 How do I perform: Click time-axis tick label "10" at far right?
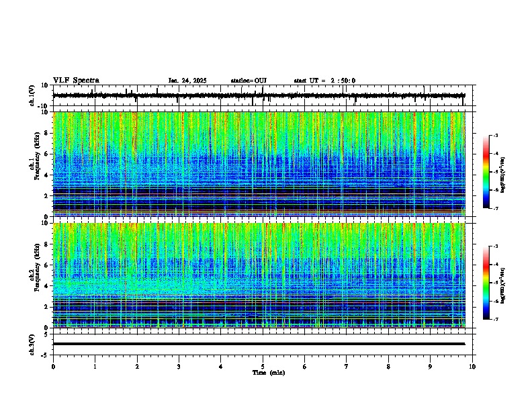click(472, 367)
